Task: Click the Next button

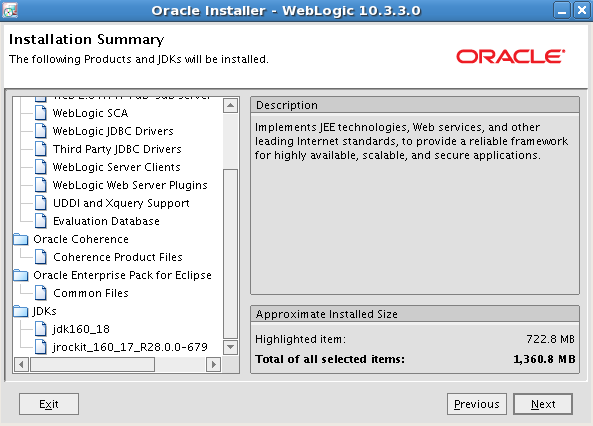Action: click(x=543, y=404)
